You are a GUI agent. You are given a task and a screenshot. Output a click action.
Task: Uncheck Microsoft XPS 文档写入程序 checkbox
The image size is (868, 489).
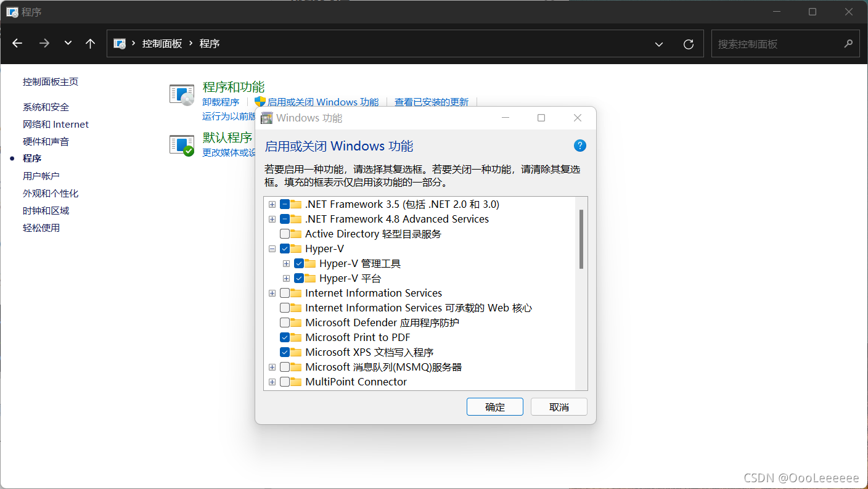coord(285,352)
